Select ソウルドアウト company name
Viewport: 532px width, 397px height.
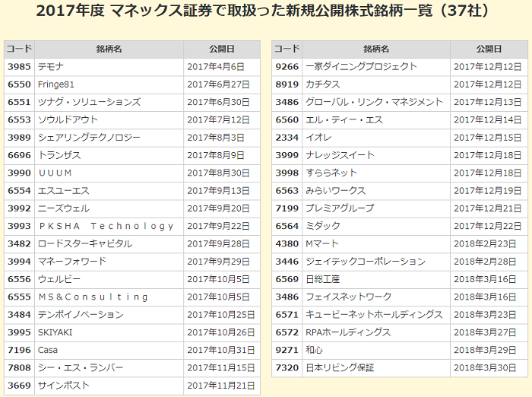(x=68, y=119)
